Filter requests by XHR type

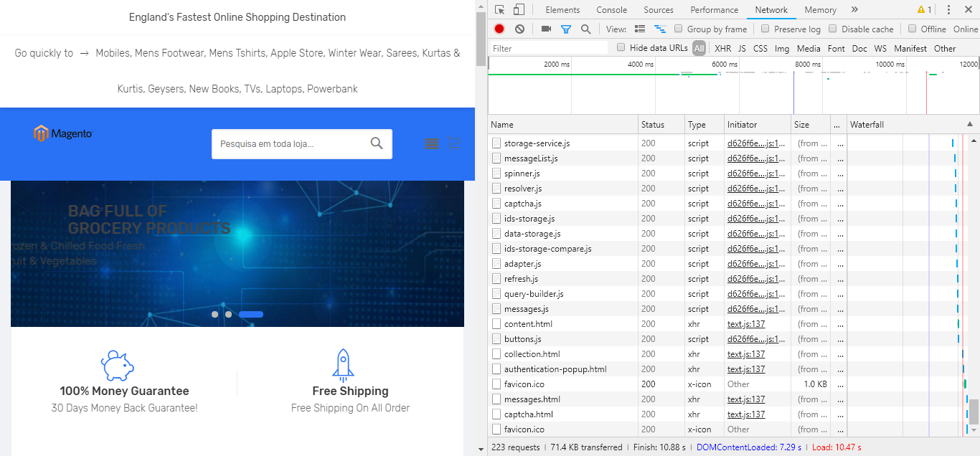pyautogui.click(x=722, y=48)
